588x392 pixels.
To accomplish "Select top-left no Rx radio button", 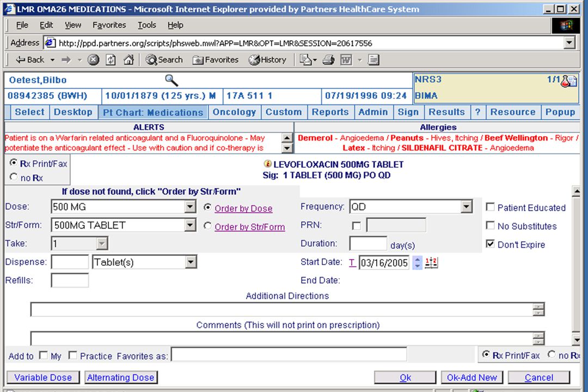I will [14, 177].
